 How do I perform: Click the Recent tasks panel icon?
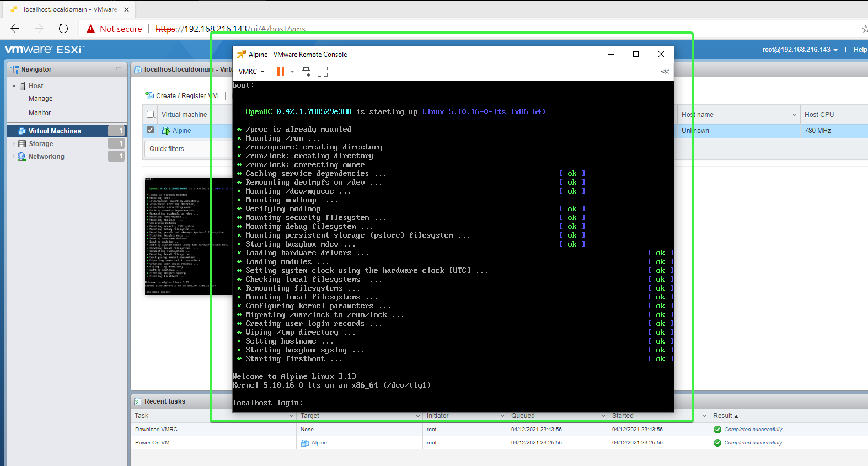138,401
